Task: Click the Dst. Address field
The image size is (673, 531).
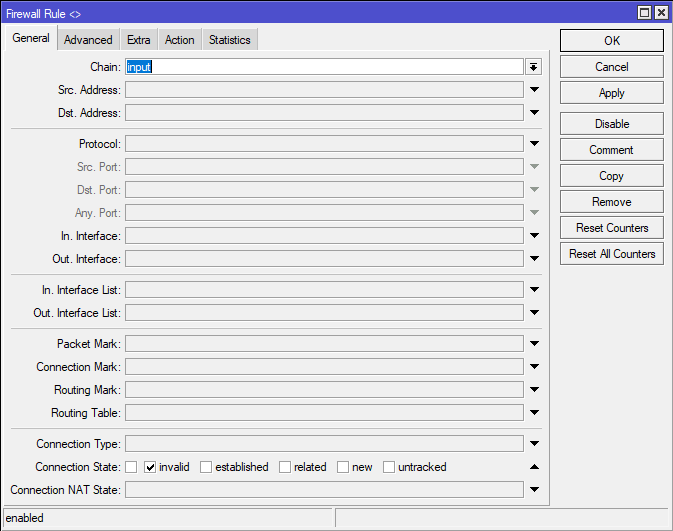Action: pyautogui.click(x=324, y=112)
